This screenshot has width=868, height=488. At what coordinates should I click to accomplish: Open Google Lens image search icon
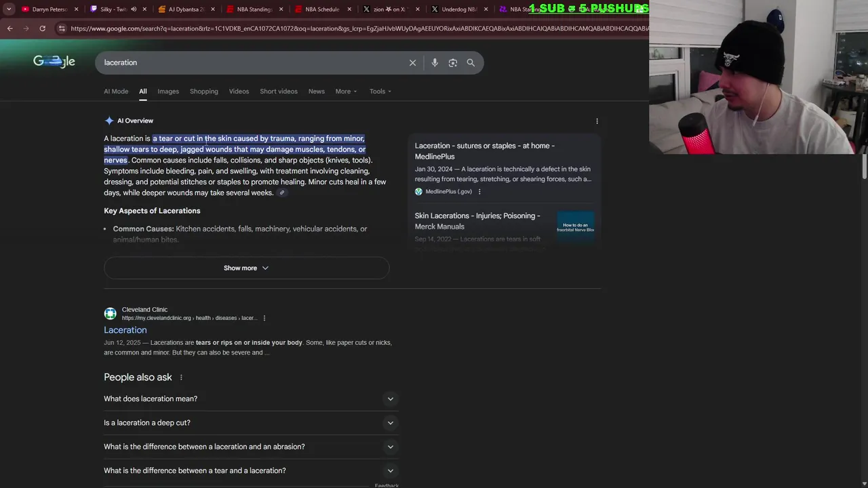tap(453, 62)
